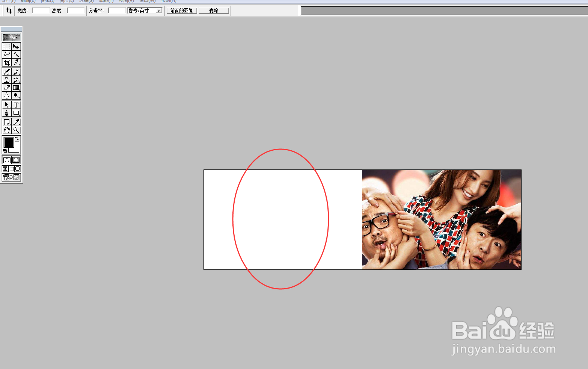Click the movie photo on the canvas
Screen dimensions: 588x369
(442, 219)
